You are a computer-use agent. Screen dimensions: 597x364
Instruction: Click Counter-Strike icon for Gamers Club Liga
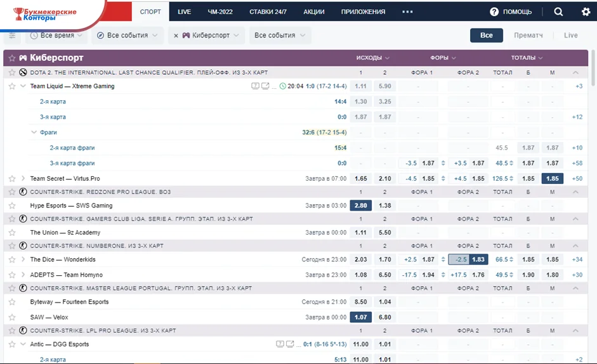click(23, 219)
